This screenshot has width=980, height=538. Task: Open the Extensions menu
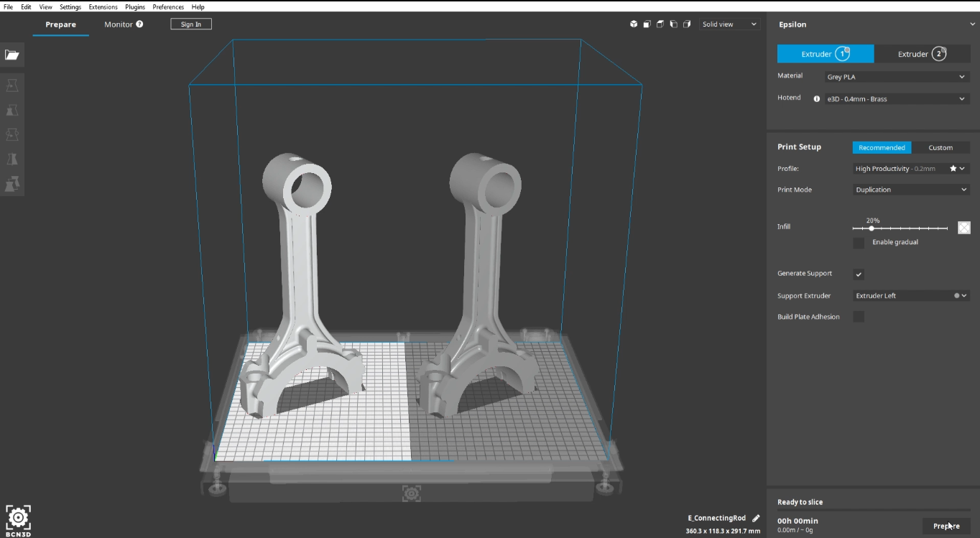[103, 6]
